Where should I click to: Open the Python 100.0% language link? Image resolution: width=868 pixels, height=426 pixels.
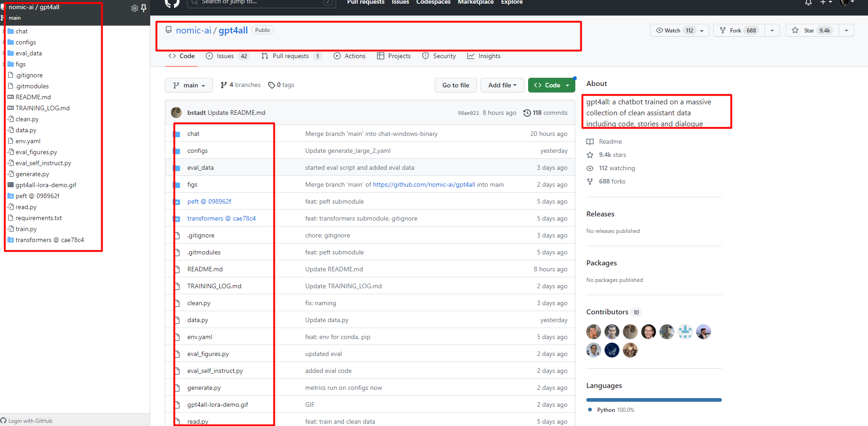[x=611, y=410]
